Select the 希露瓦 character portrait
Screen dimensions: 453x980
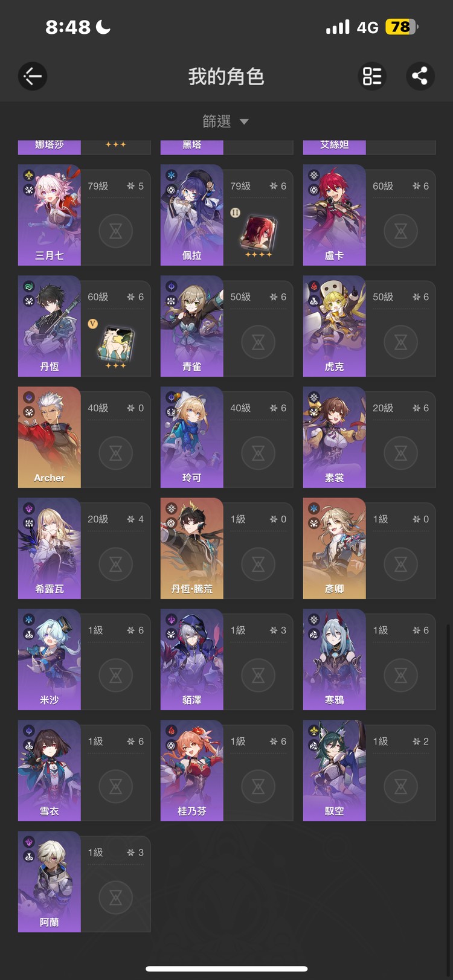50,548
